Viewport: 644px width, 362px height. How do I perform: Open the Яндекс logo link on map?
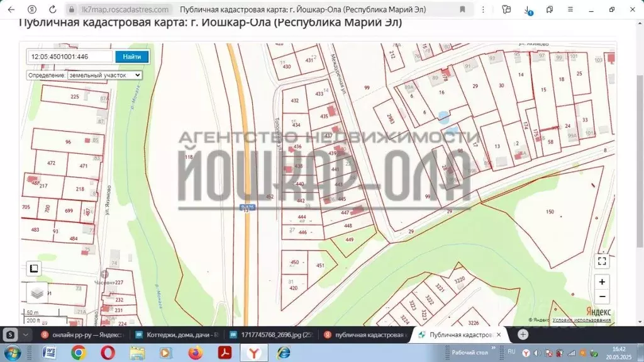(598, 312)
